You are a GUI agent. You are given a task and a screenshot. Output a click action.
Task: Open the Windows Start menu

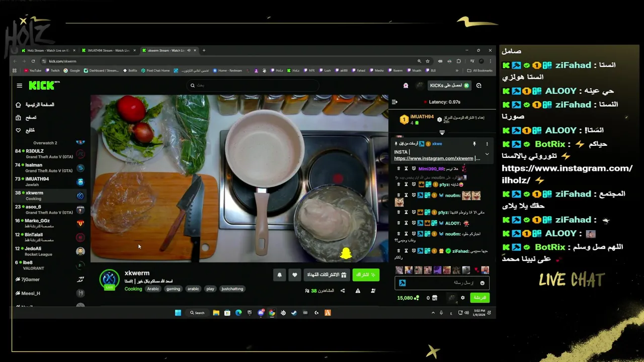178,313
